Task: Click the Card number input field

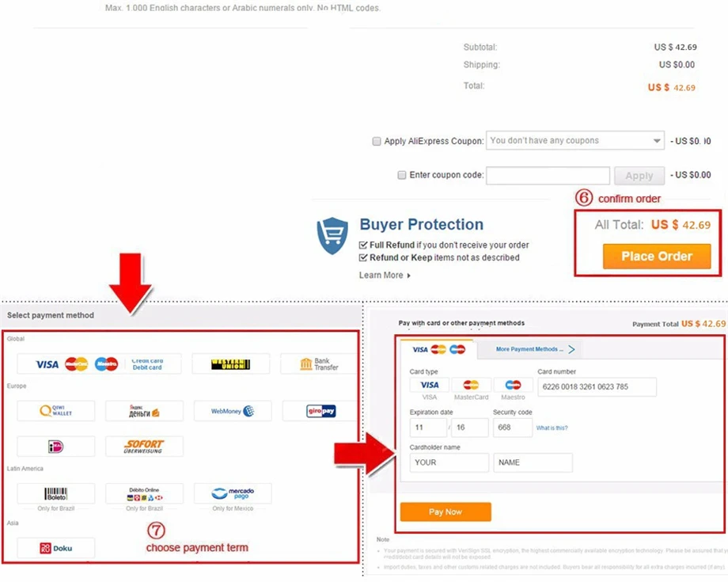Action: [x=597, y=387]
